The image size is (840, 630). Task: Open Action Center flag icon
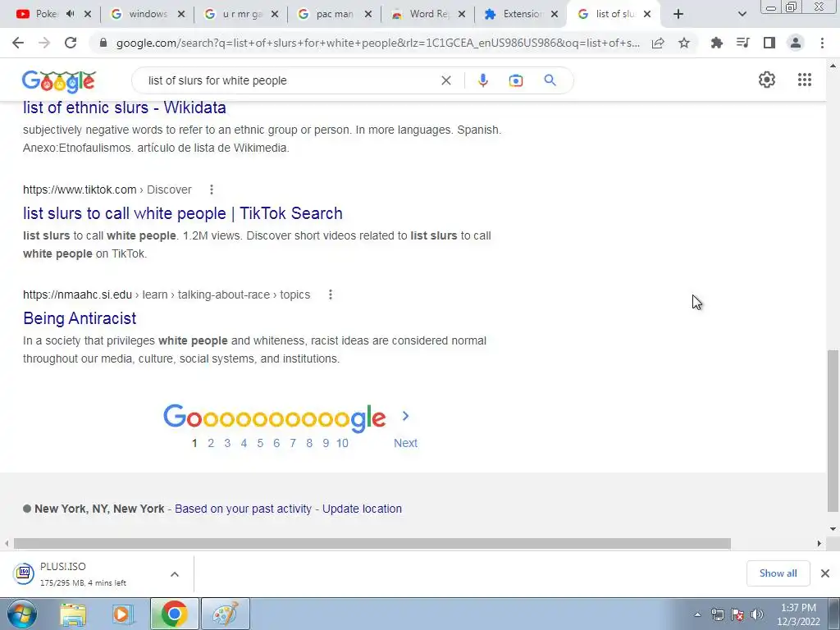[737, 614]
